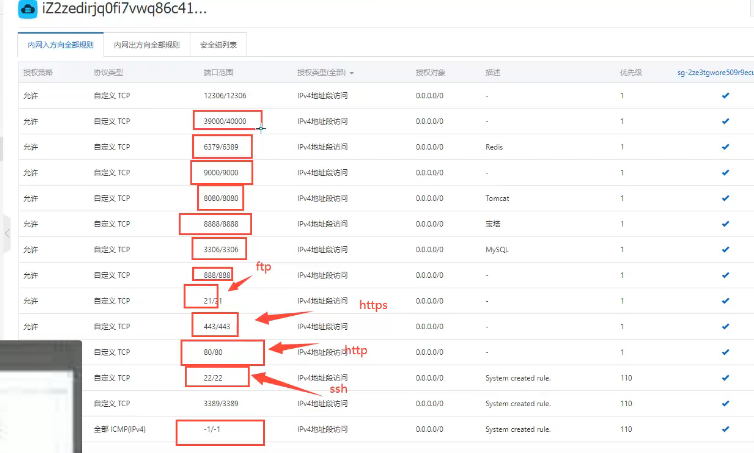
Task: Select the 12306/12306 port range cell
Action: point(225,96)
